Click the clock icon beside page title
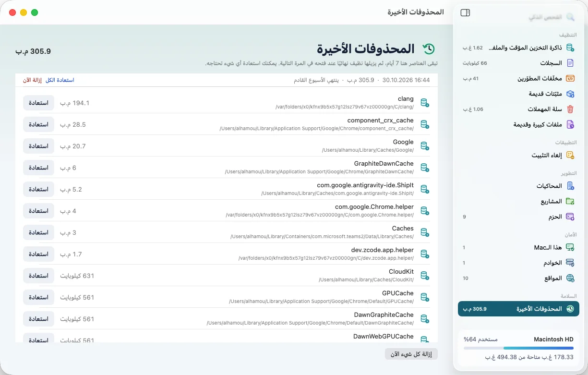The image size is (588, 375). click(428, 48)
